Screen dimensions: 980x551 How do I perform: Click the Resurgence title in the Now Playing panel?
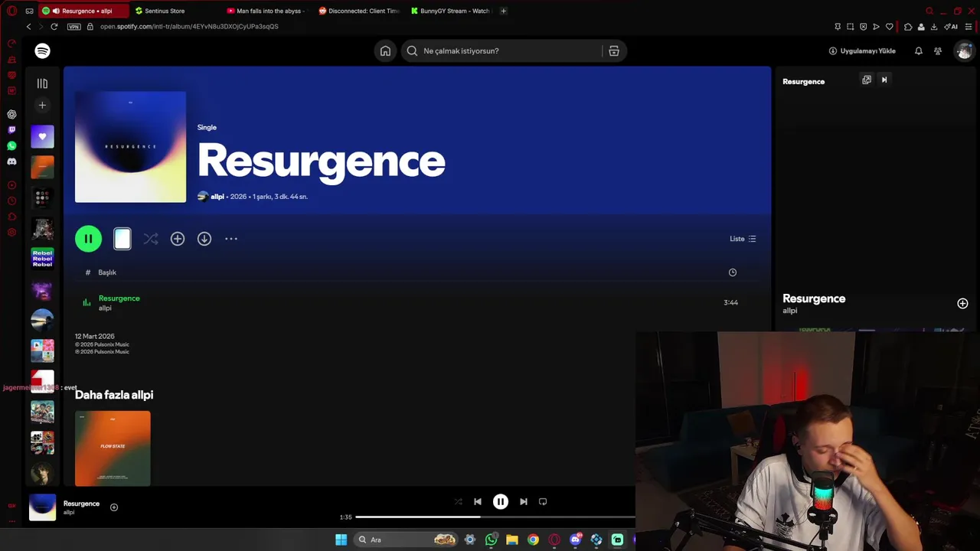[x=814, y=298]
